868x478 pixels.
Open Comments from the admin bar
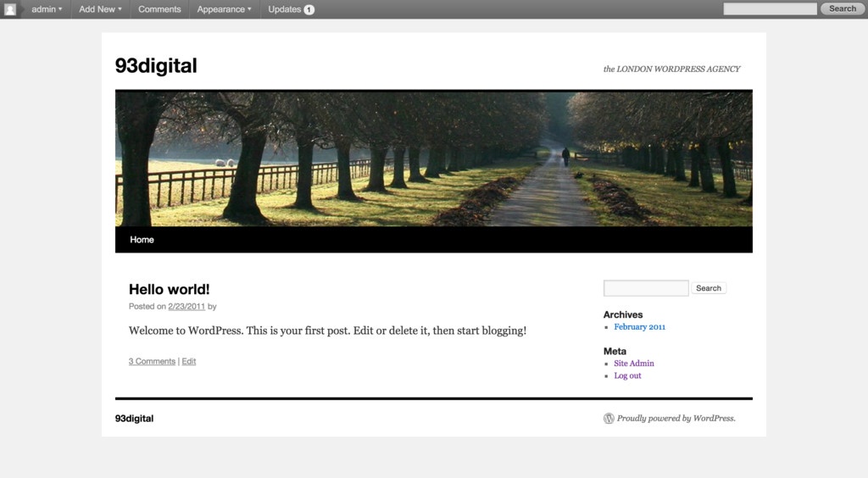coord(159,9)
